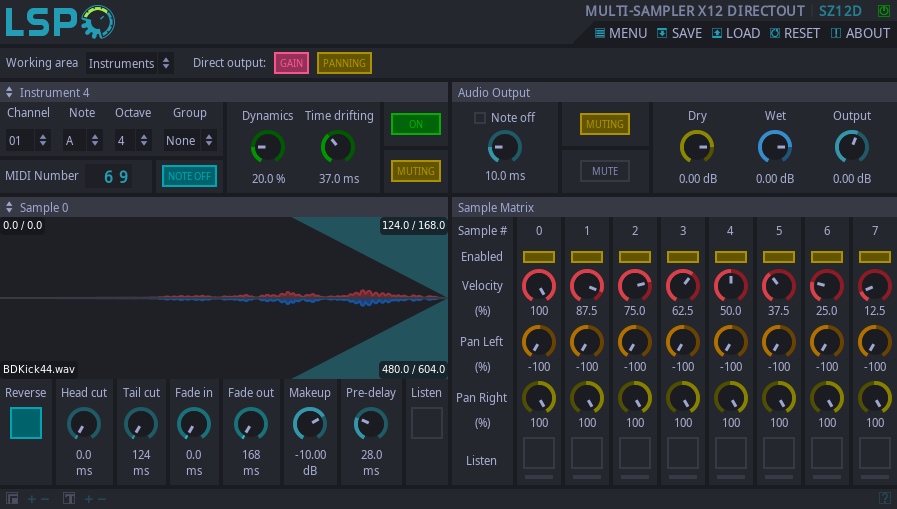This screenshot has width=897, height=509.
Task: Click the SZ12D plugin identifier
Action: (x=840, y=11)
